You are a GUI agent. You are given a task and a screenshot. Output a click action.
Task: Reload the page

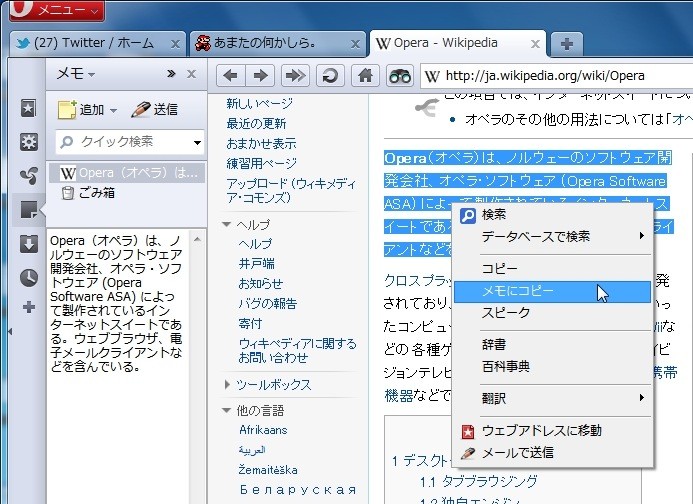[330, 76]
